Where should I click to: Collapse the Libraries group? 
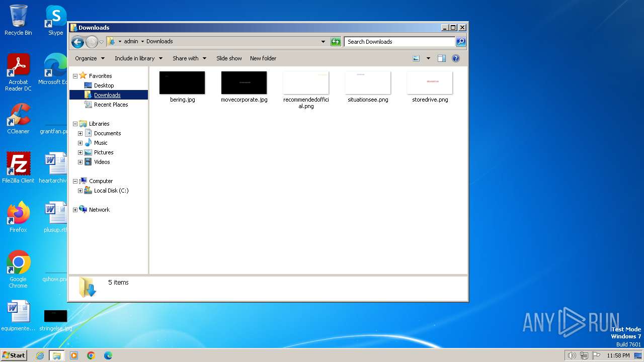point(75,124)
